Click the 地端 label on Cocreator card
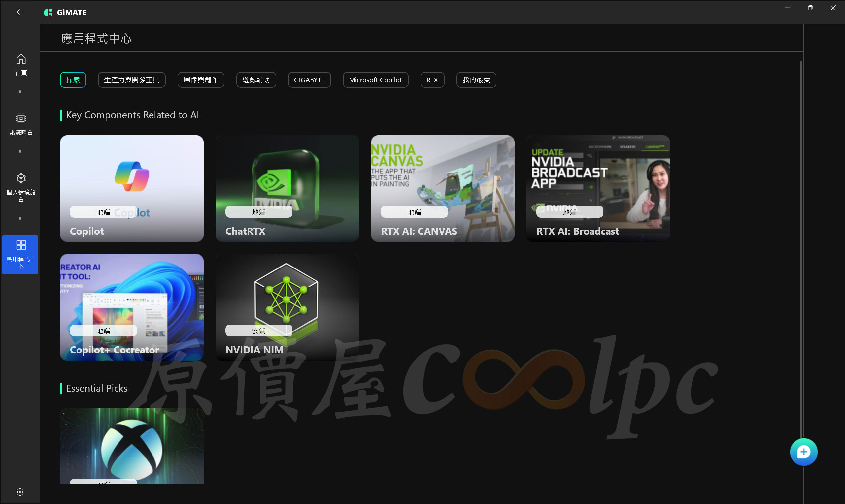845x504 pixels. [103, 331]
